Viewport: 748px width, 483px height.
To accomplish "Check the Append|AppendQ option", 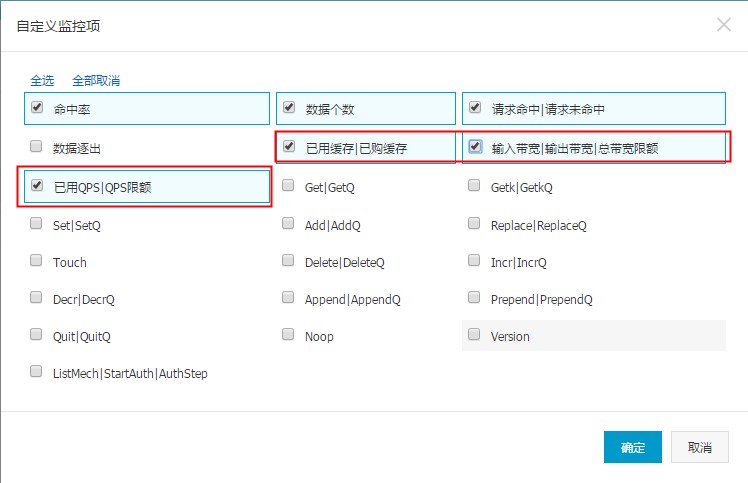I will click(288, 297).
